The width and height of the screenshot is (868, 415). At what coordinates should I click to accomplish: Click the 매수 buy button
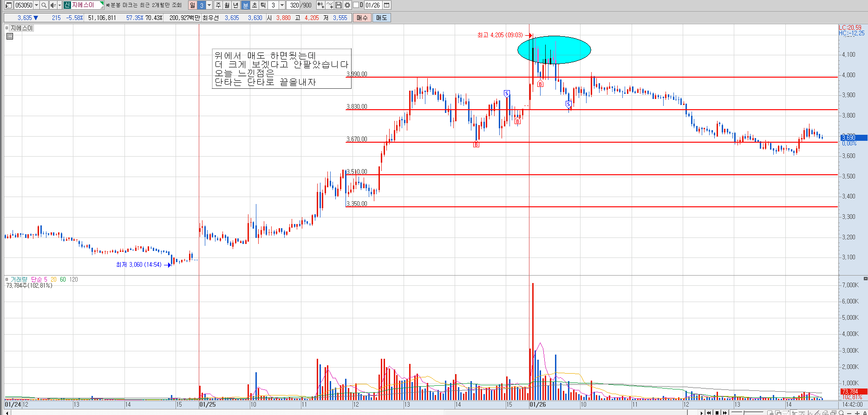tap(362, 18)
